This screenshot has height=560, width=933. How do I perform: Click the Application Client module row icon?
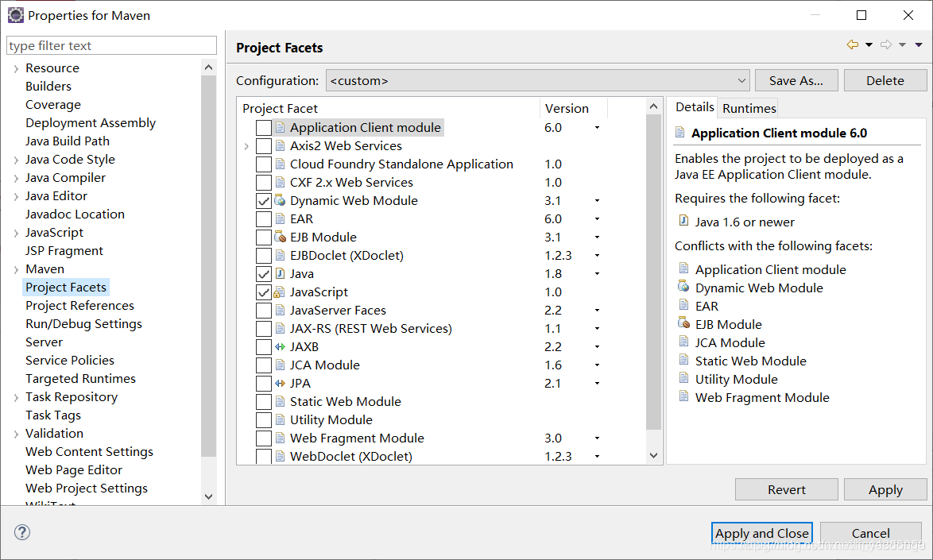280,127
